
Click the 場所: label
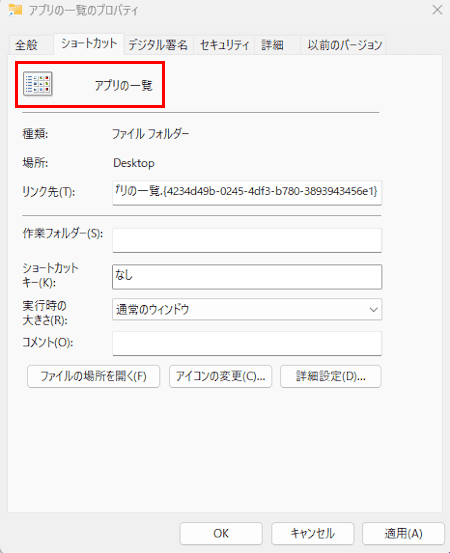point(35,163)
